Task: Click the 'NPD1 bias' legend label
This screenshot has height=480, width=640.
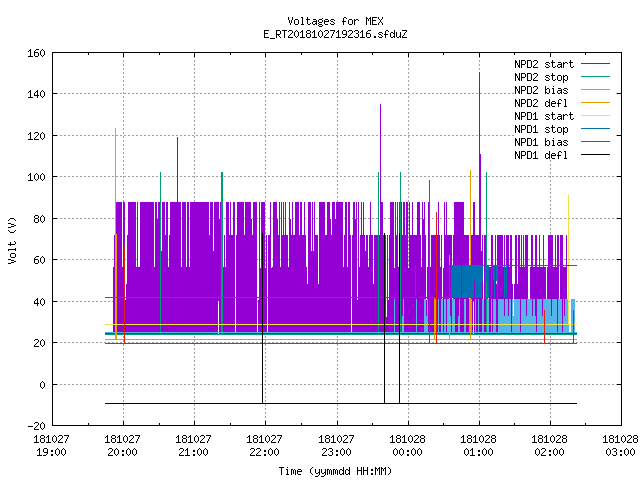Action: point(541,142)
